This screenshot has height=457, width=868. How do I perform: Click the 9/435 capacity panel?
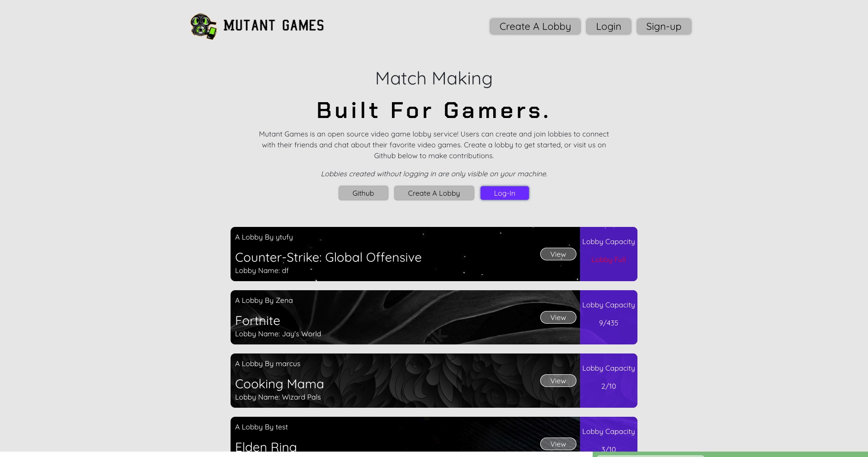(x=608, y=323)
